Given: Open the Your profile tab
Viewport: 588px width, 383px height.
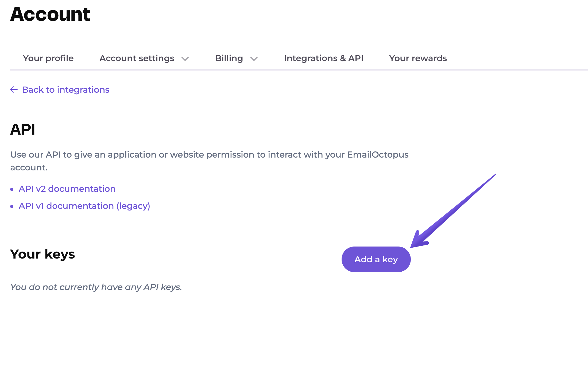Looking at the screenshot, I should click(x=48, y=58).
